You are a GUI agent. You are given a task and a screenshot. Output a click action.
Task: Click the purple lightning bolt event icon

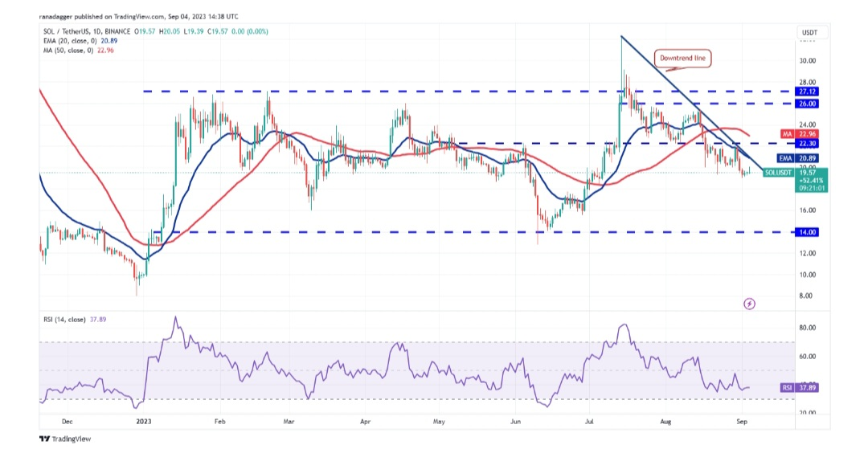tap(750, 304)
